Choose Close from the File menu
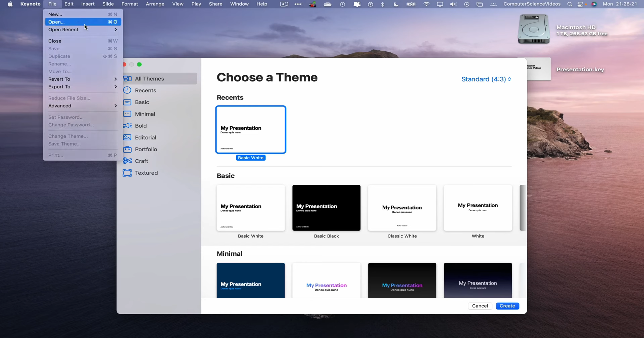The width and height of the screenshot is (644, 338). (x=83, y=41)
